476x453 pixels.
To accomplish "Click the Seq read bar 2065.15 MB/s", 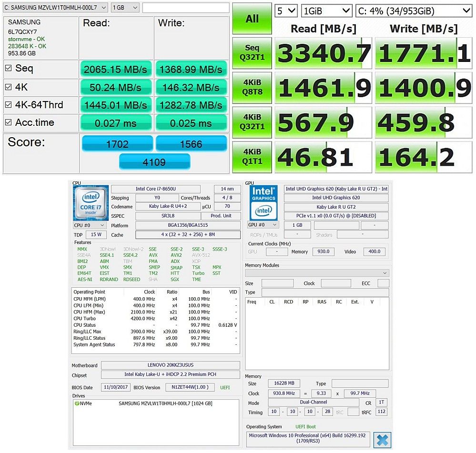I will click(116, 70).
